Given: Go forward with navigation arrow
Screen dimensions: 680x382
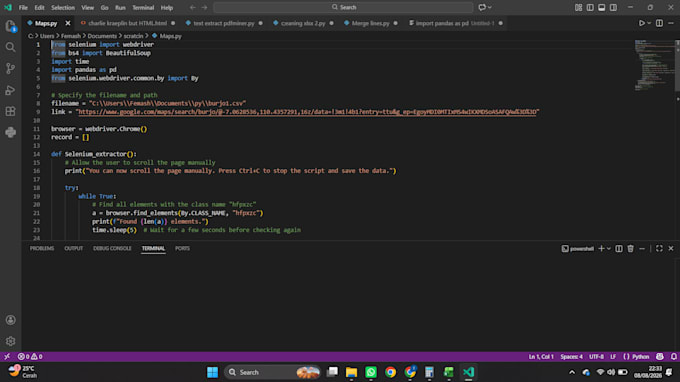Looking at the screenshot, I should pos(204,7).
